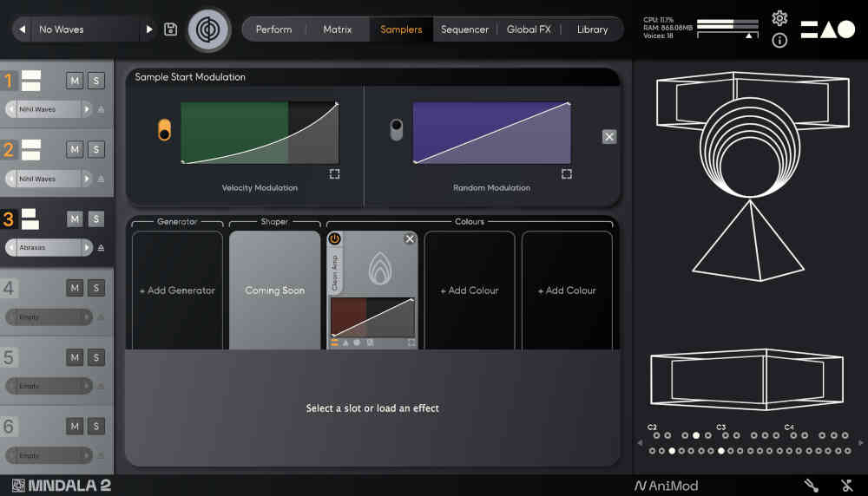Remove the Clean Amp colour effect
Image resolution: width=868 pixels, height=496 pixels.
(410, 239)
